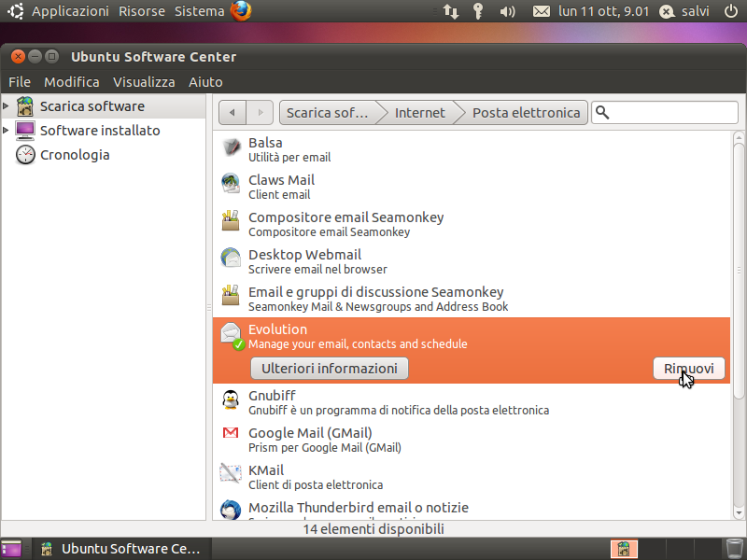
Task: Launch Firefox from the top panel
Action: click(x=242, y=11)
